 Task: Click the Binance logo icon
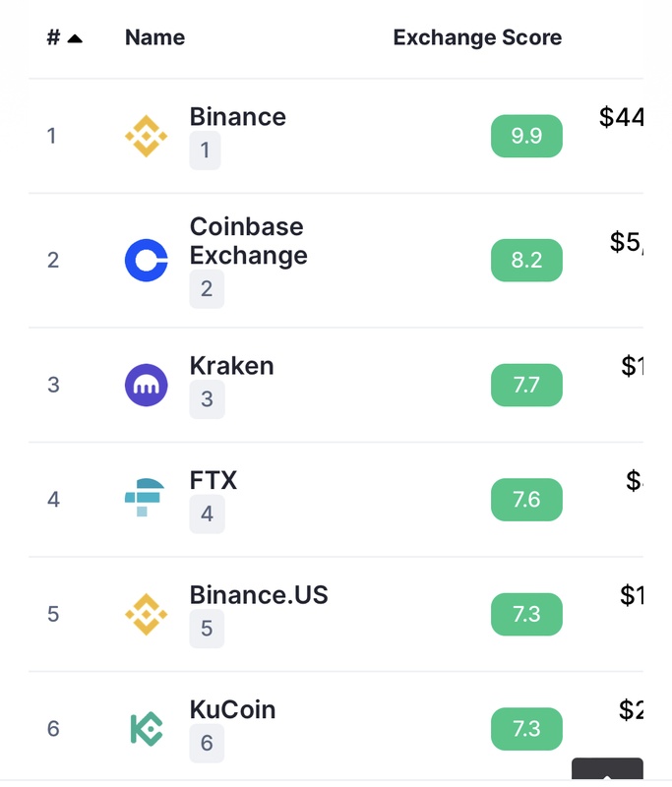pyautogui.click(x=147, y=136)
